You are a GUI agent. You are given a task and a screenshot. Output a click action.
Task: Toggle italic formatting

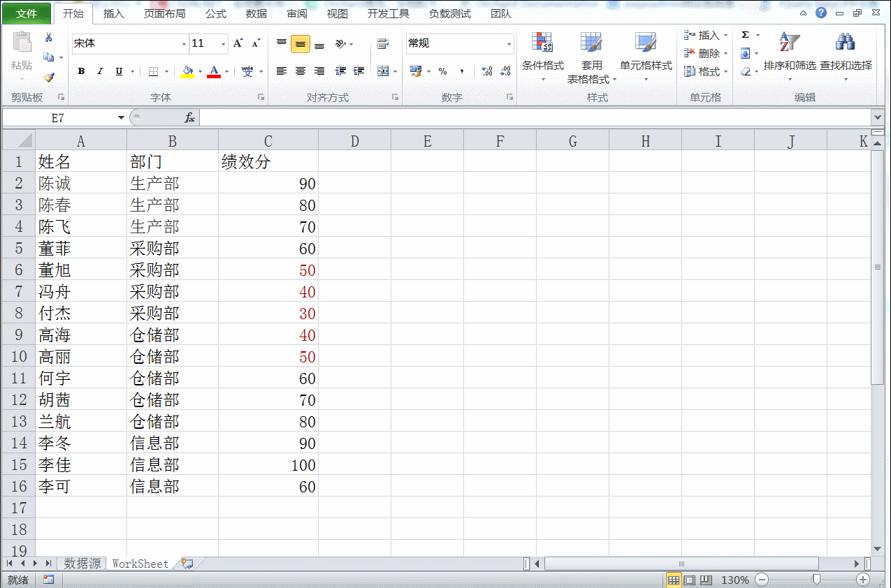click(100, 71)
